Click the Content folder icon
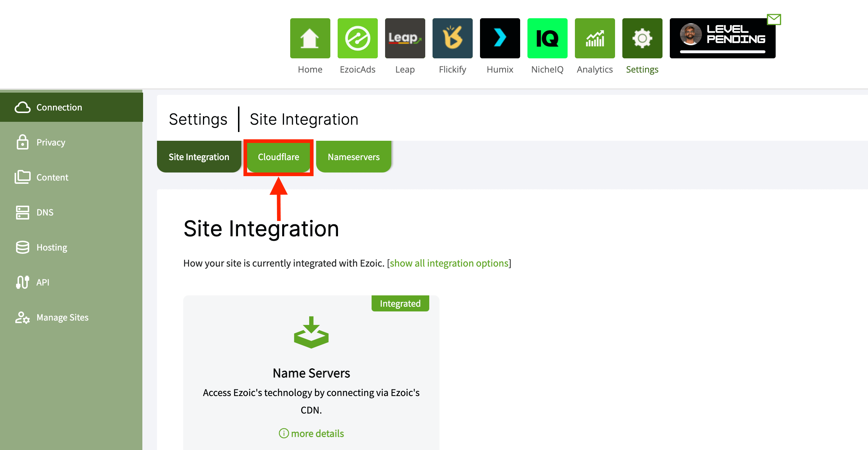 point(23,177)
